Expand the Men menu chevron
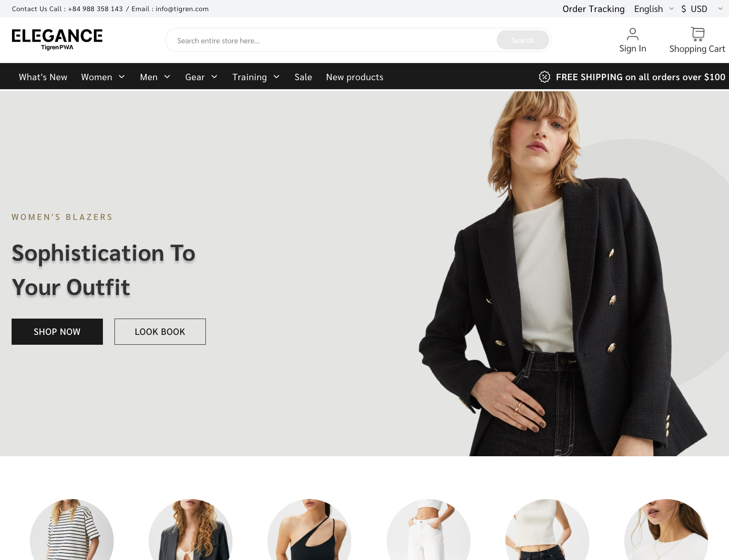Image resolution: width=729 pixels, height=560 pixels. (x=167, y=77)
